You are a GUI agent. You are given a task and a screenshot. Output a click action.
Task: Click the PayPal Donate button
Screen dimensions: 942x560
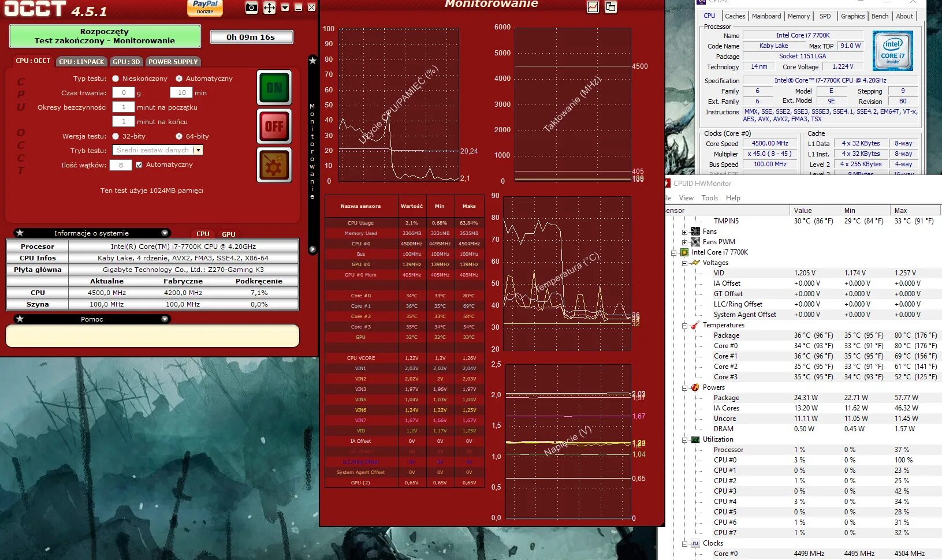point(205,8)
